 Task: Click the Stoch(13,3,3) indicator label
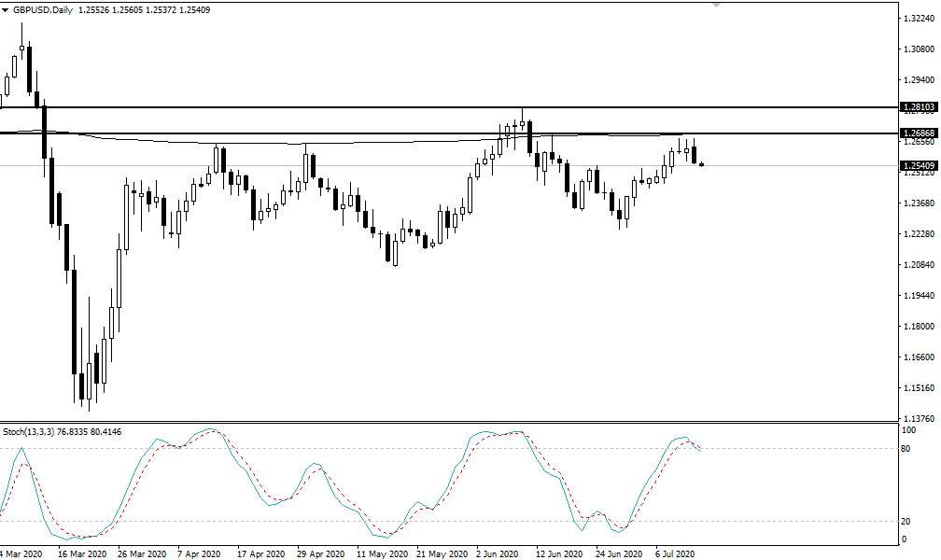[x=29, y=431]
